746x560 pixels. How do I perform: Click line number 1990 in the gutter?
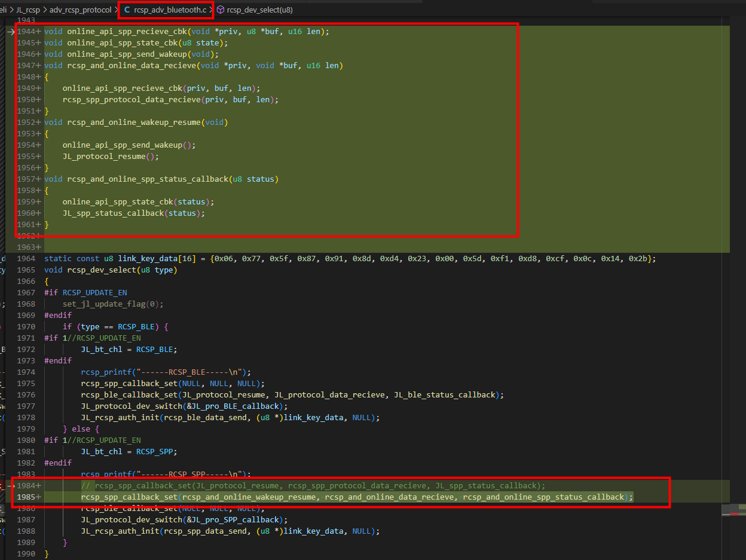(26, 553)
